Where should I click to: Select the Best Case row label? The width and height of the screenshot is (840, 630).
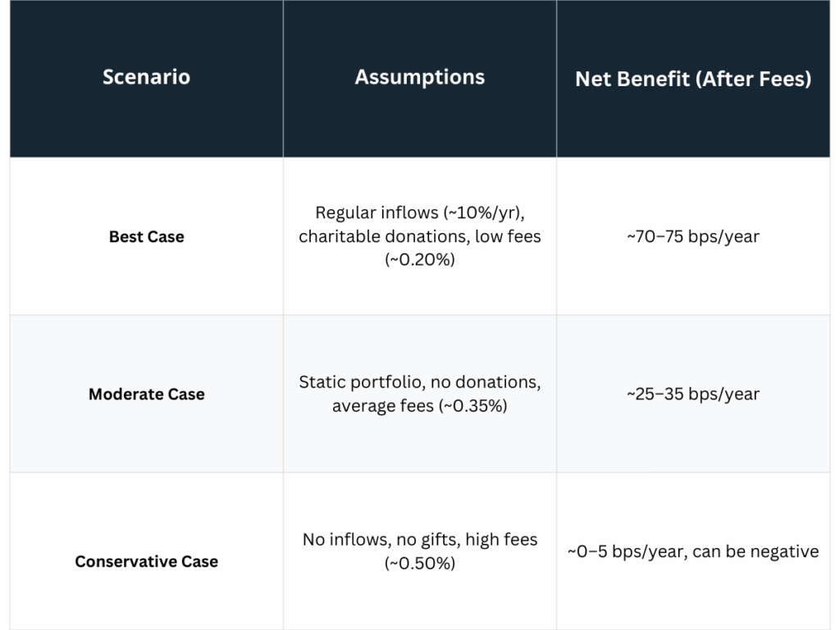146,236
